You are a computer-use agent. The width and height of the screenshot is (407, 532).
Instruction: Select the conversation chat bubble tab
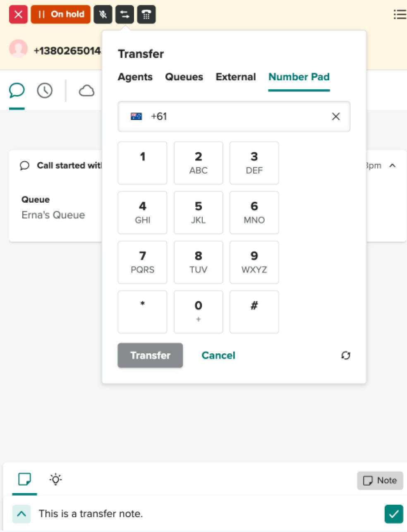point(17,90)
